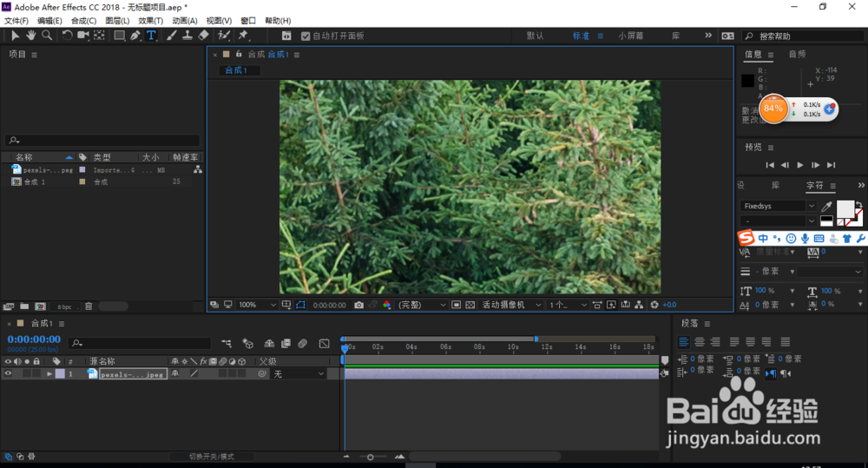Delete selected project item with trash icon
868x468 pixels.
click(x=89, y=307)
